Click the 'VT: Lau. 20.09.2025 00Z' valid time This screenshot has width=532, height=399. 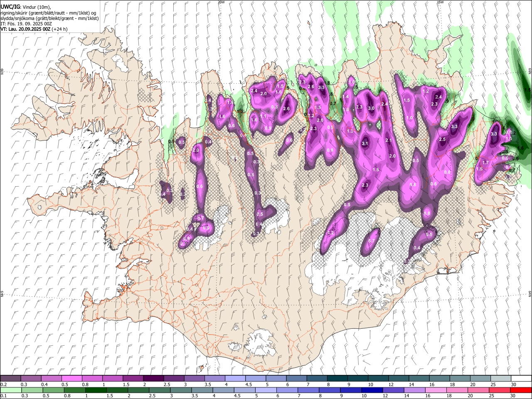tap(26, 29)
